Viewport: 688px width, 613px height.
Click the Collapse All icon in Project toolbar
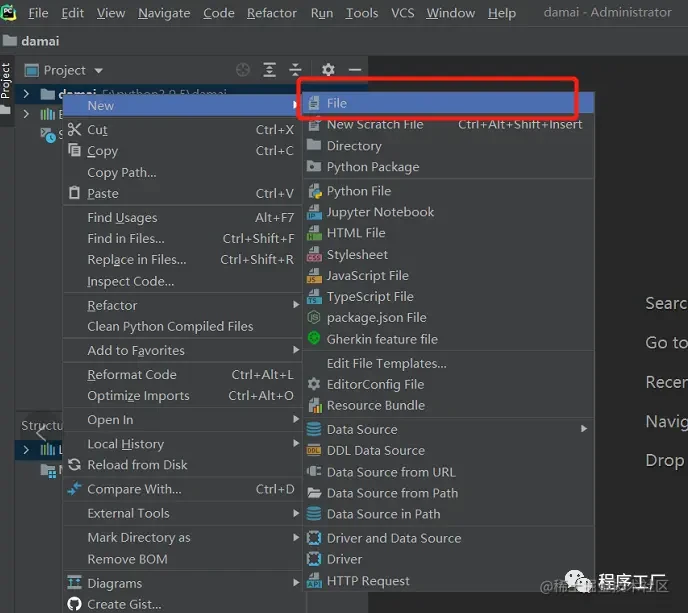coord(295,70)
